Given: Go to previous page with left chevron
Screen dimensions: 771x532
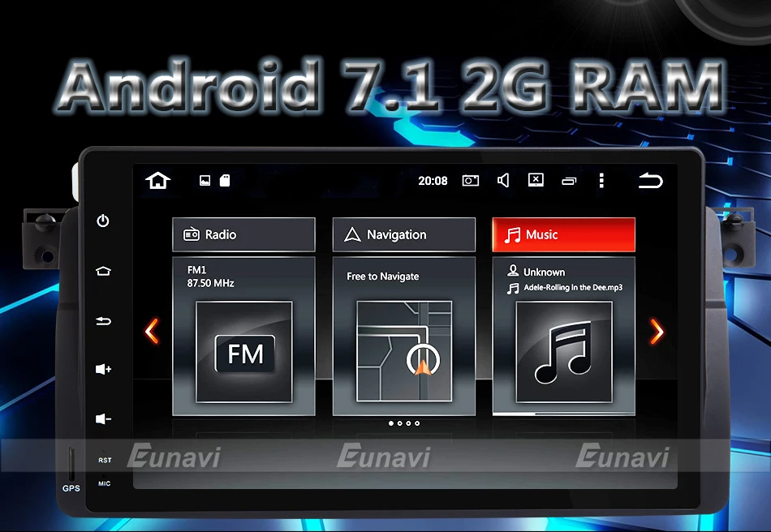Looking at the screenshot, I should [152, 331].
